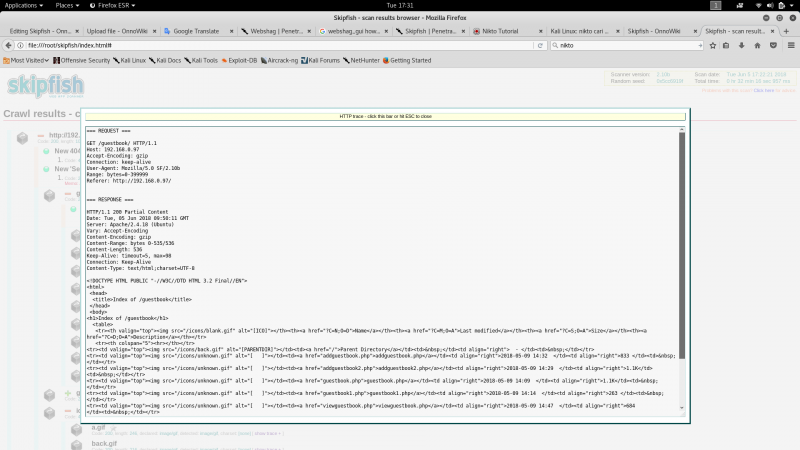Click the volume icon in the system tray
This screenshot has width=800, height=450.
(770, 5)
